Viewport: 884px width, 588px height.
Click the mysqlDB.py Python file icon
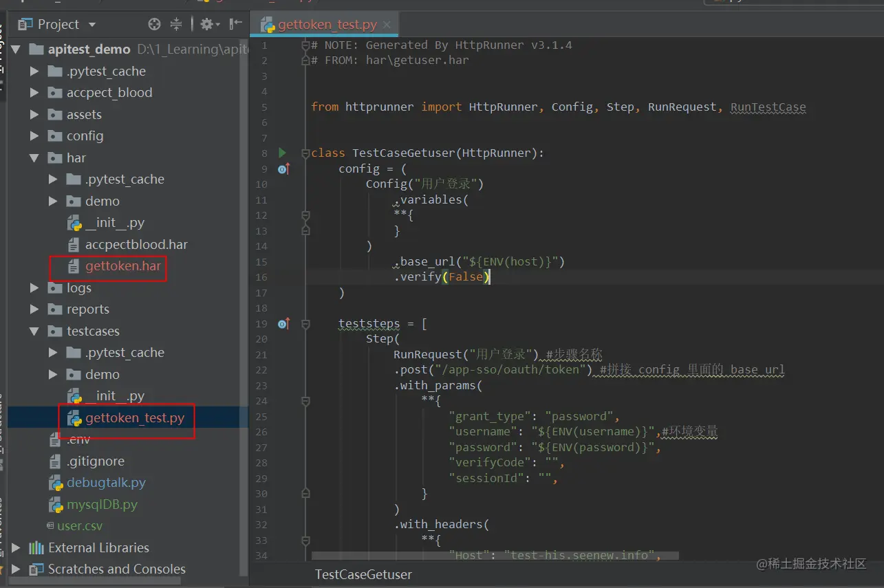(x=56, y=505)
